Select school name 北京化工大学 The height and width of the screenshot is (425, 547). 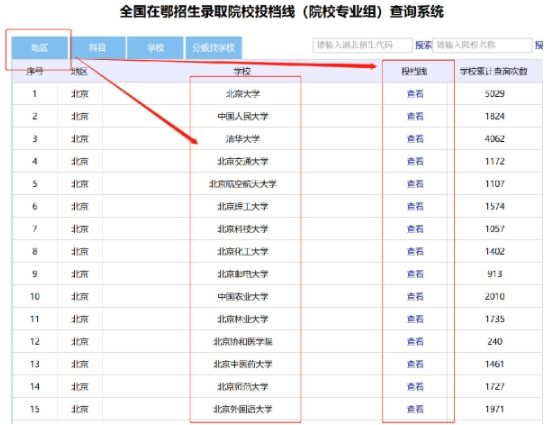[243, 251]
